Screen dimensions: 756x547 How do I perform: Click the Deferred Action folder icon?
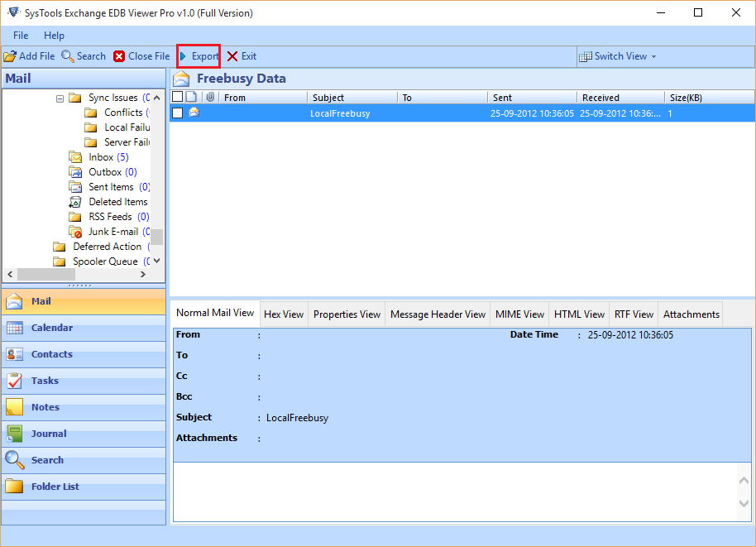[x=60, y=247]
